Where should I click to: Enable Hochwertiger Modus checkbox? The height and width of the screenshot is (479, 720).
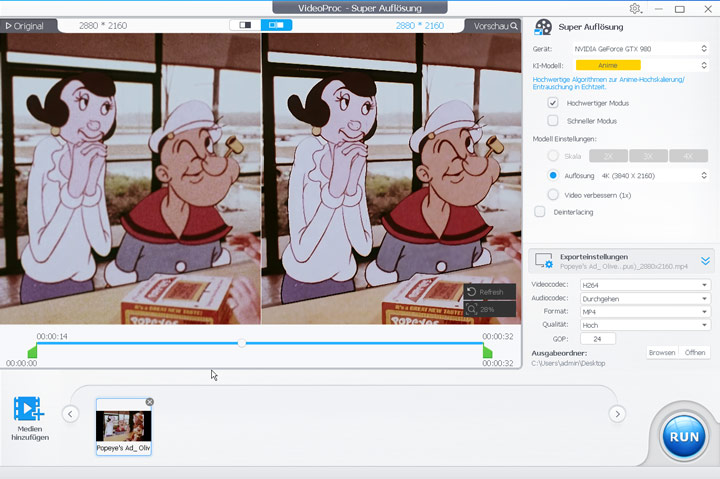553,103
